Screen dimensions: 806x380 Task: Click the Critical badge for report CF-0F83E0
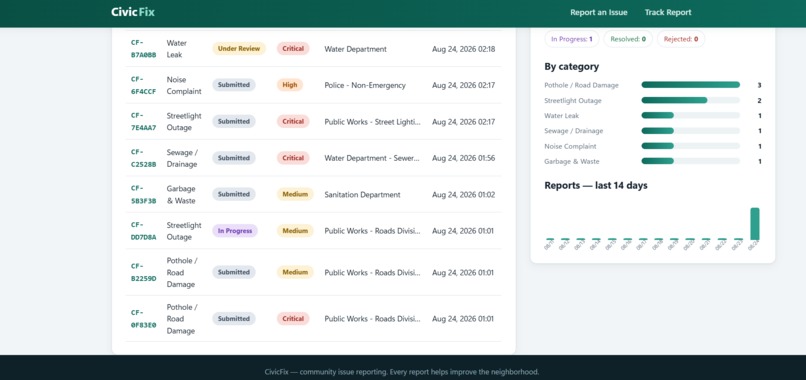(293, 319)
